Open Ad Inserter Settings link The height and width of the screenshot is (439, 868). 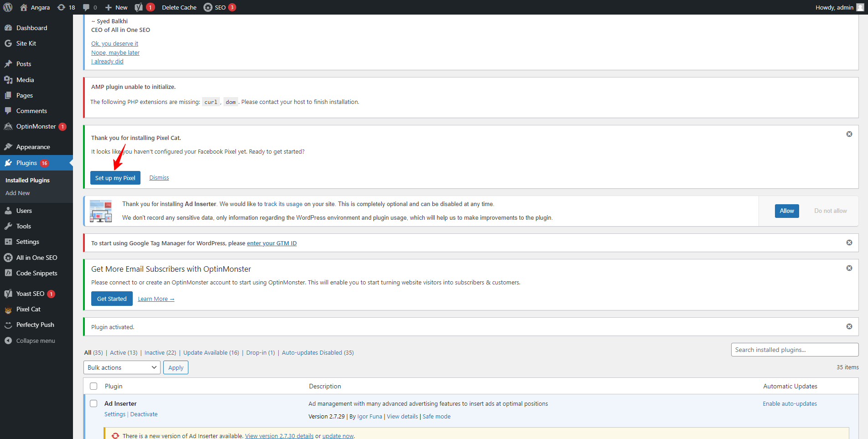[x=115, y=414]
